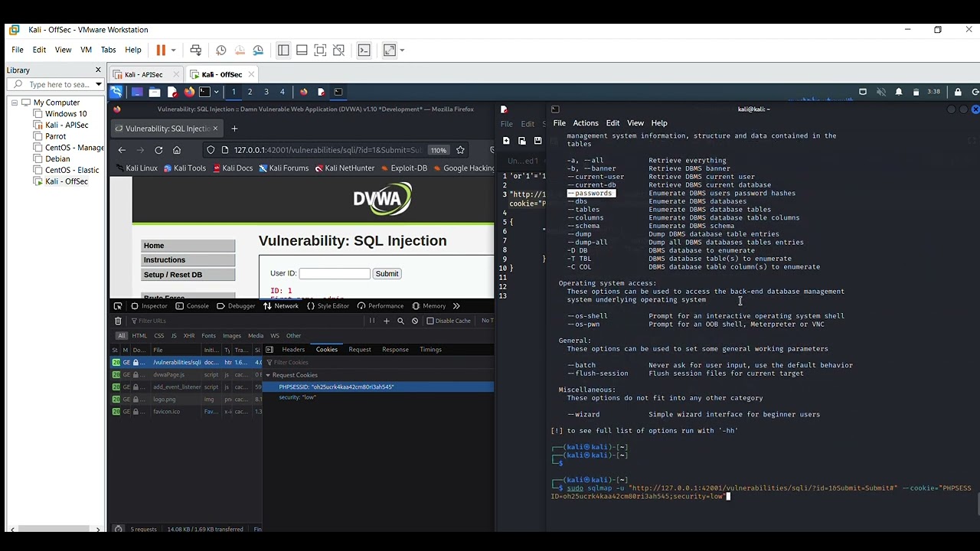Switch to the Console devtools tab
This screenshot has height=551, width=980.
(x=191, y=306)
